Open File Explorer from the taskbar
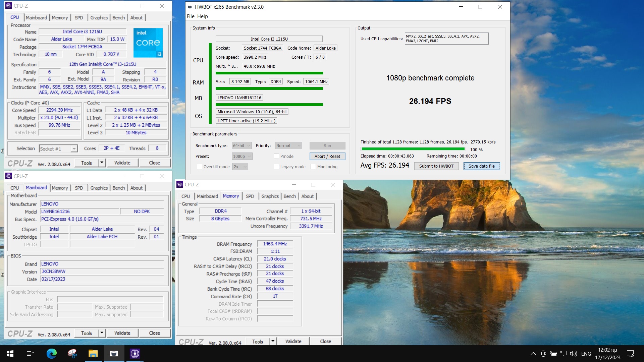The image size is (644, 362). 93,354
